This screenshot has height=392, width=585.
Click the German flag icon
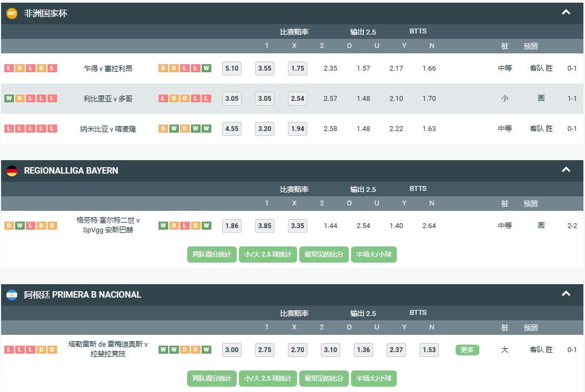(x=12, y=171)
